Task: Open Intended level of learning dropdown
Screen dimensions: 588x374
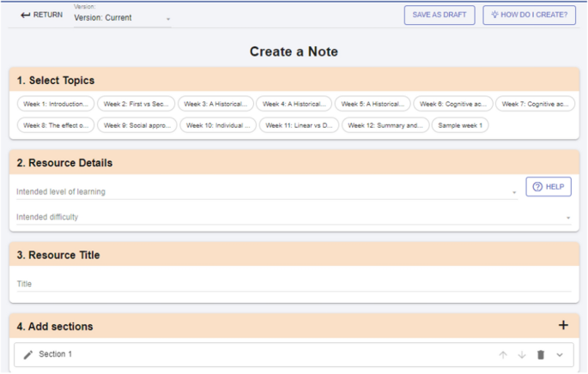Action: tap(266, 192)
